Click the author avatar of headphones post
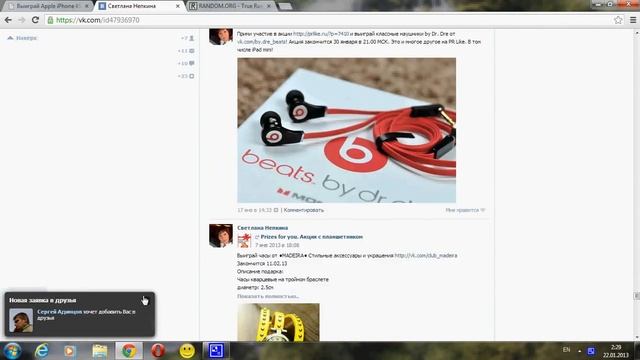The image size is (640, 360). tap(221, 36)
